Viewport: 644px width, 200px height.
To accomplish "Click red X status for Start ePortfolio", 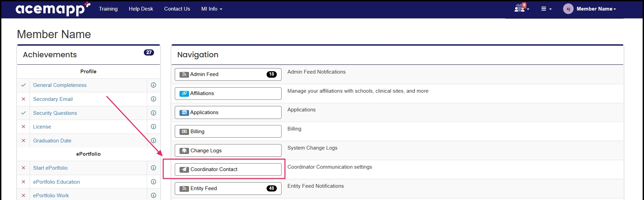I will pos(23,168).
